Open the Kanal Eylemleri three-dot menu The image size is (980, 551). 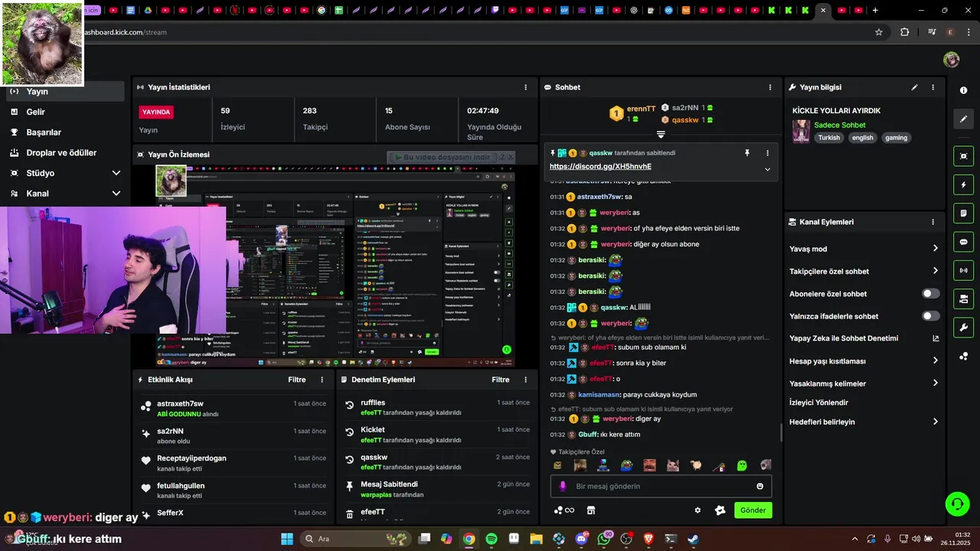coord(933,222)
